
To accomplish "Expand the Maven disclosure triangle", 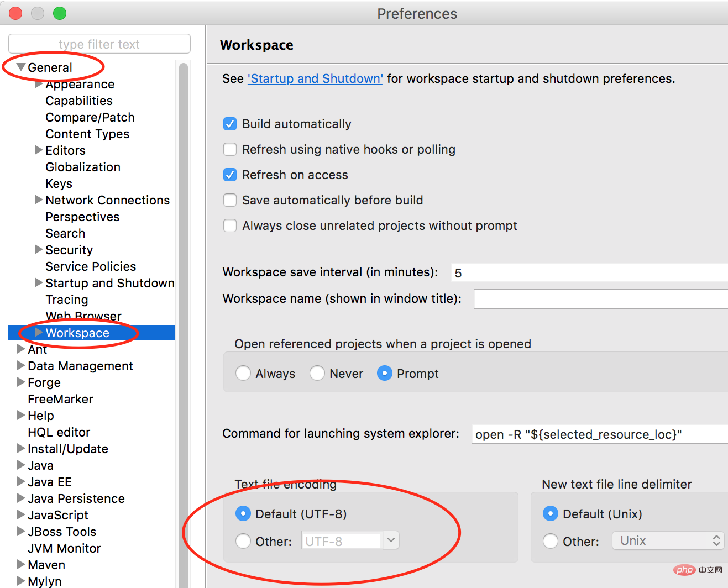I will (21, 565).
